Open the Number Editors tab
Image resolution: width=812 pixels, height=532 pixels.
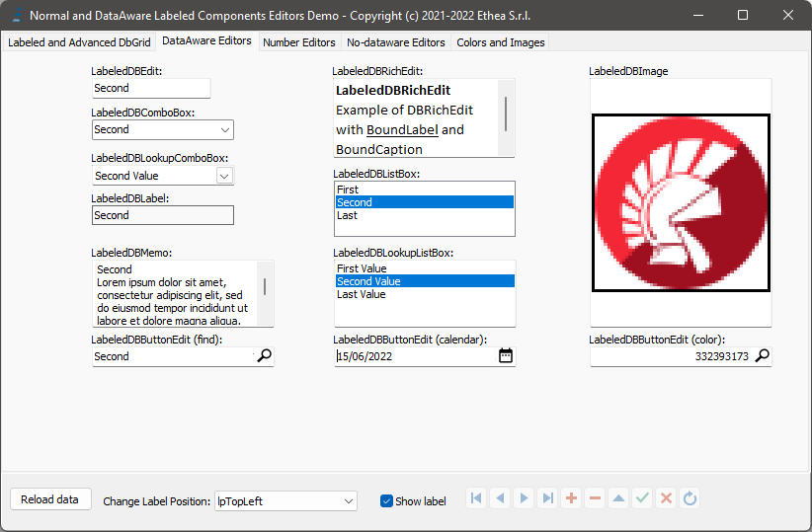click(298, 42)
